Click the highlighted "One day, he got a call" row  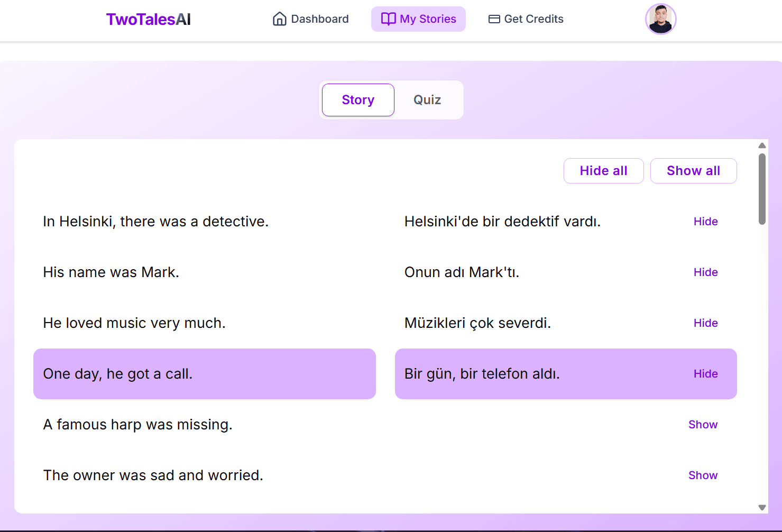point(204,373)
